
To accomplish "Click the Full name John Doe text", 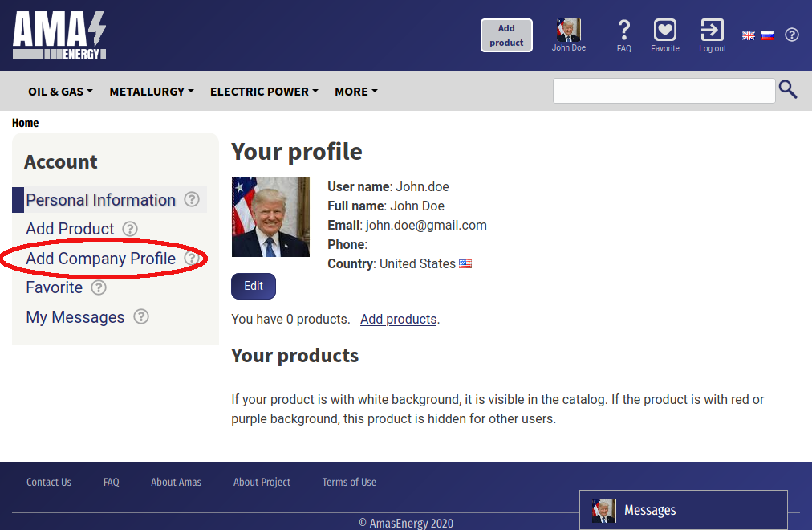I will (x=386, y=206).
